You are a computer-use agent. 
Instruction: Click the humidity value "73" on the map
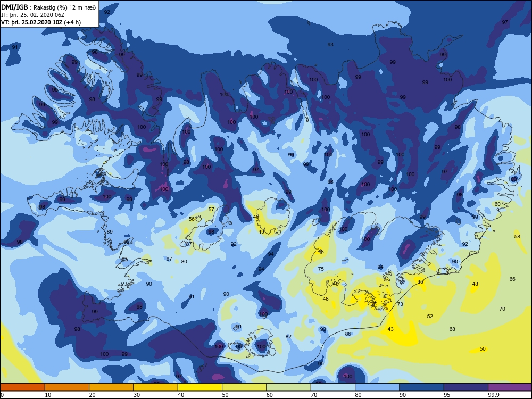pos(400,304)
